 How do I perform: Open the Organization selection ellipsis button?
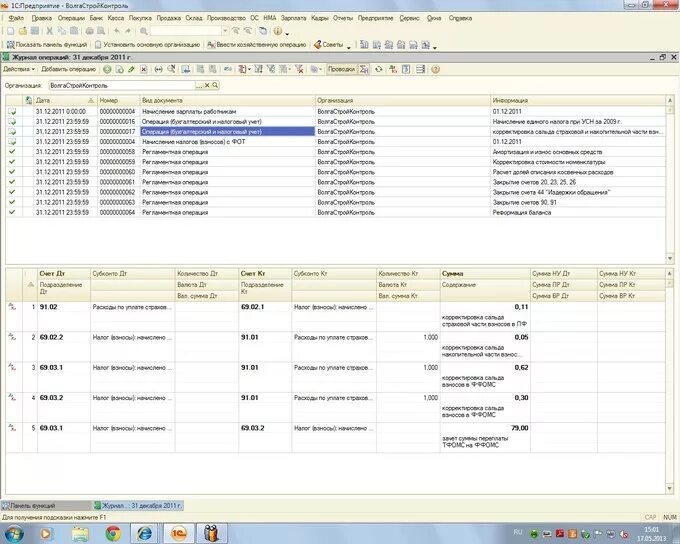click(x=199, y=85)
